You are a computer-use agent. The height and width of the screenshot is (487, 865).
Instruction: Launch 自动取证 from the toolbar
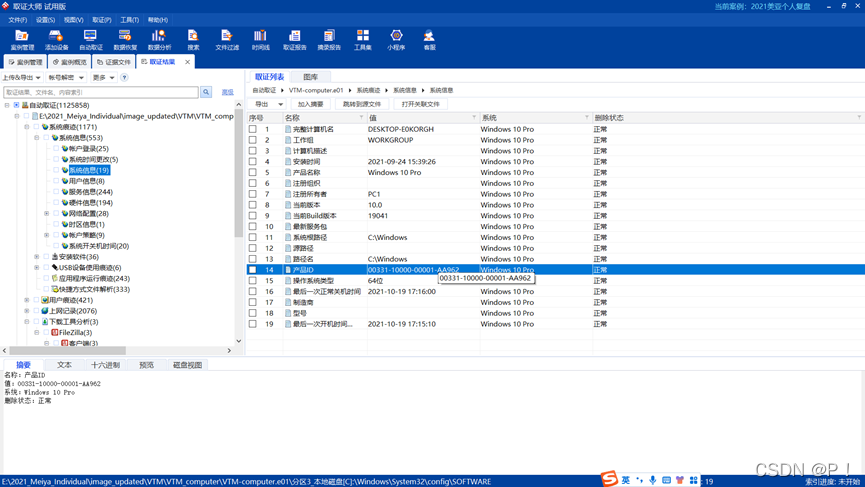(90, 40)
